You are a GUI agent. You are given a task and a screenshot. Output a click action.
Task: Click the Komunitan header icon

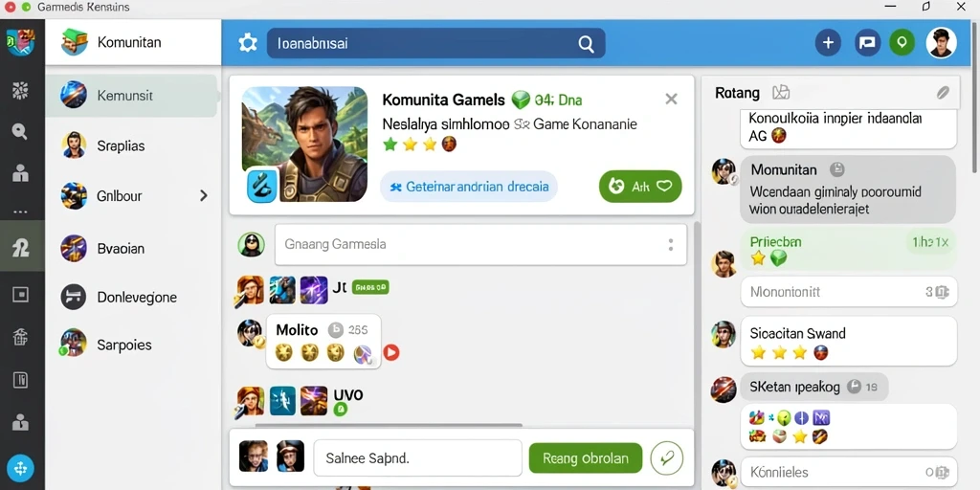click(x=75, y=42)
